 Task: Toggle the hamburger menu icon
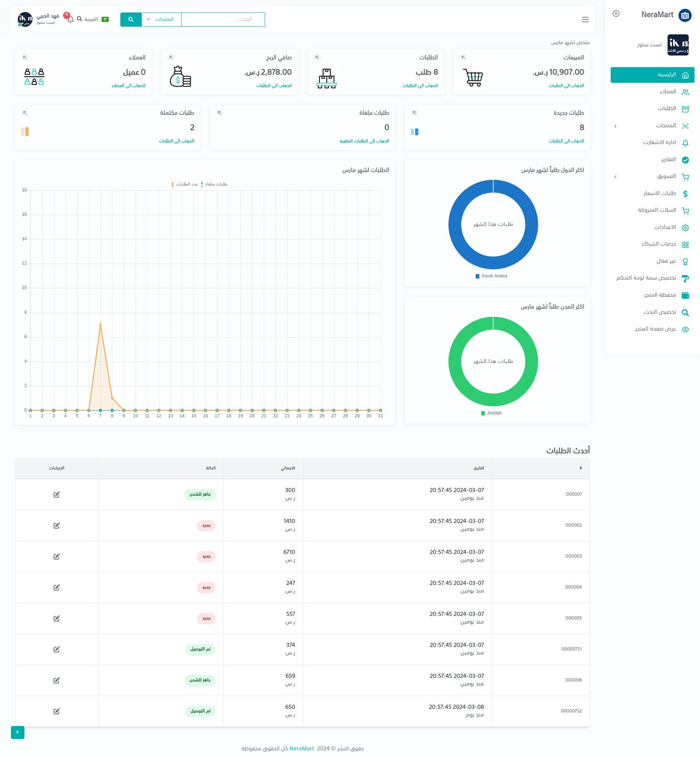[585, 20]
